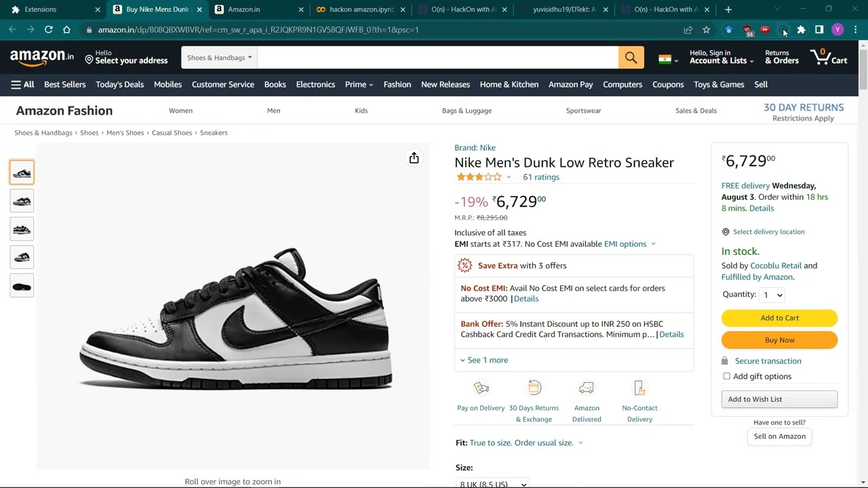Image resolution: width=868 pixels, height=488 pixels.
Task: Bookmark this page with the star icon
Action: click(x=706, y=30)
